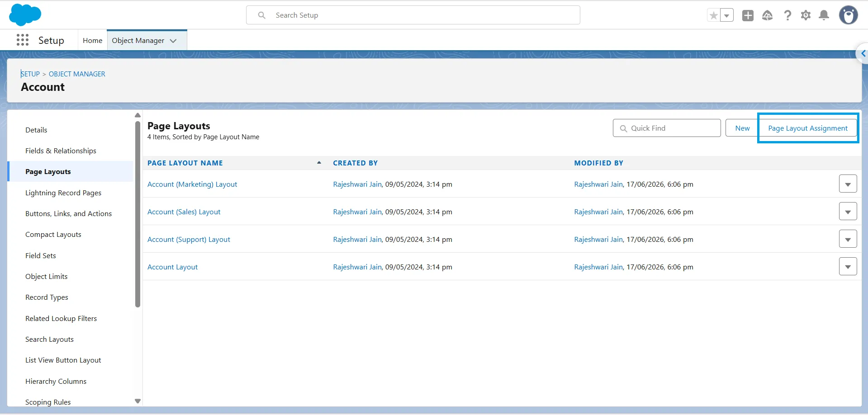868x415 pixels.
Task: Sort by the MODIFIED BY column
Action: tap(598, 163)
